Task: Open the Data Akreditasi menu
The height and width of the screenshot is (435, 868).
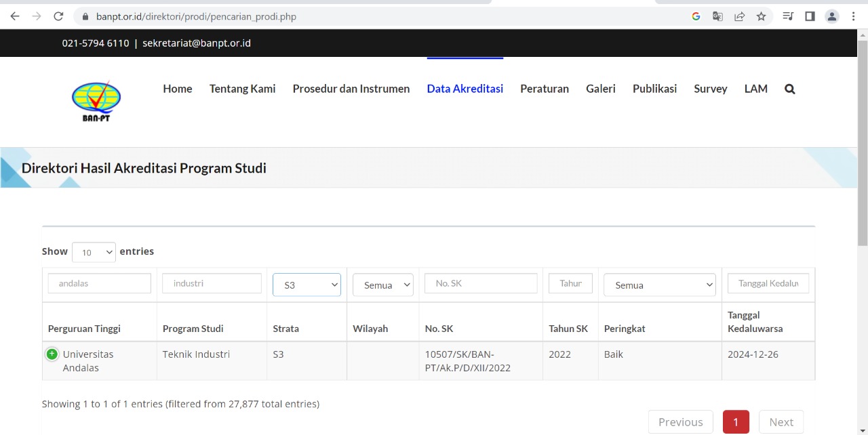Action: point(465,89)
